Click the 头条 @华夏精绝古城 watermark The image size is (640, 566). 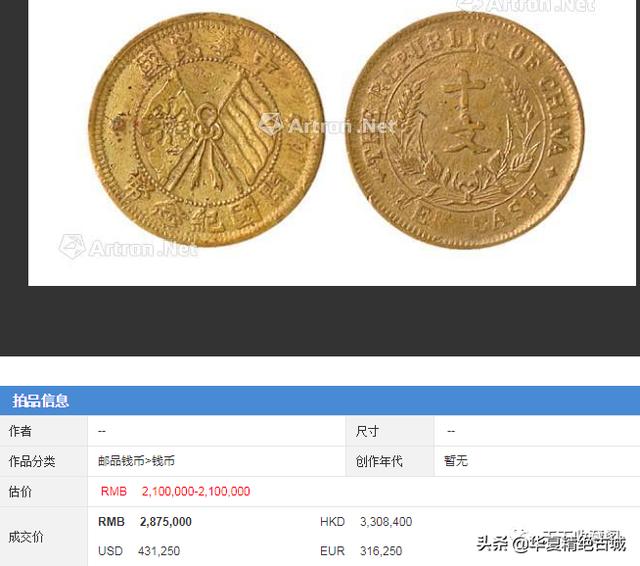point(551,544)
